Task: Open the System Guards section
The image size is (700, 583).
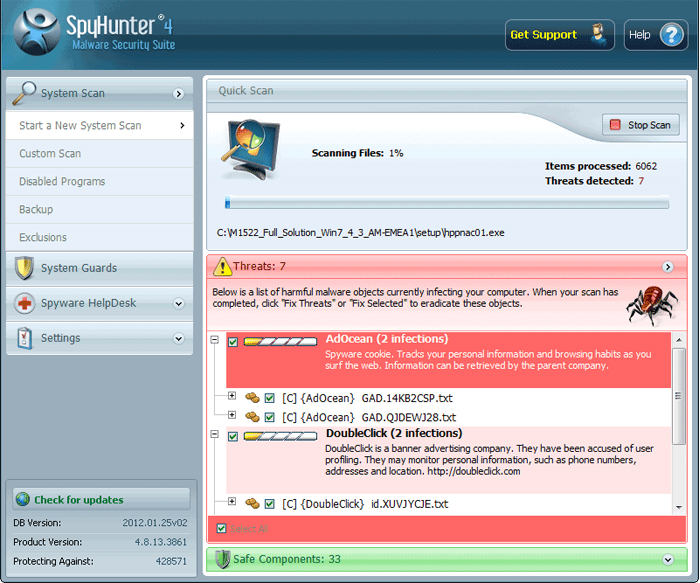Action: pos(100,268)
